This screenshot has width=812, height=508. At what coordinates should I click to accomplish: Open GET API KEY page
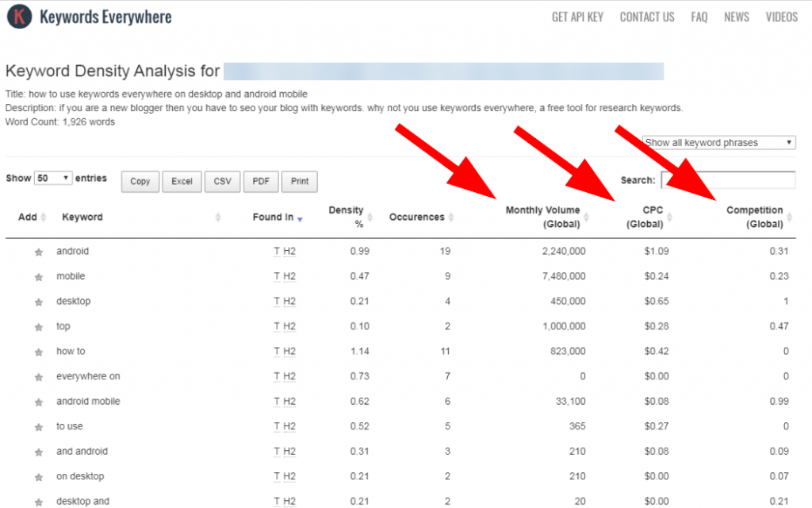click(x=577, y=17)
